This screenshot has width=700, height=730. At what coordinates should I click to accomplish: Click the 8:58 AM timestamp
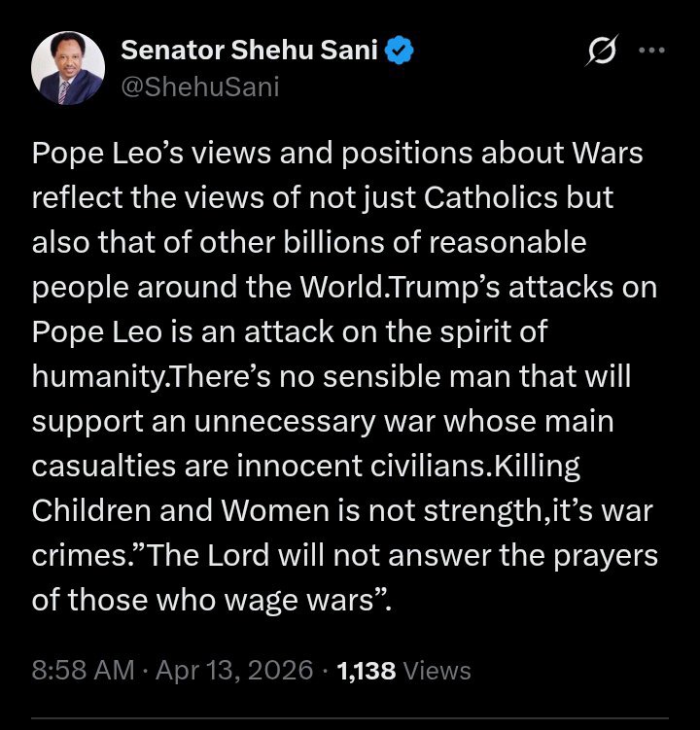pyautogui.click(x=80, y=670)
